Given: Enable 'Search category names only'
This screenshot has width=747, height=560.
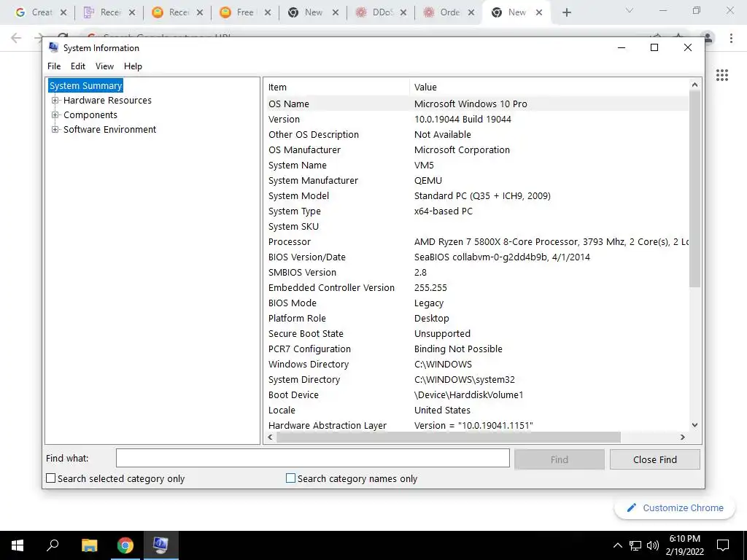Looking at the screenshot, I should coord(290,478).
